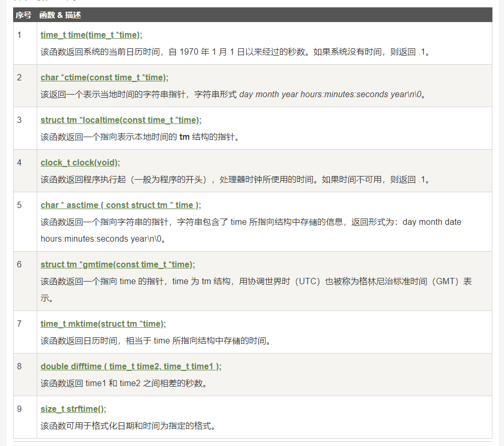Click the mktime description about calendar time
Image resolution: width=504 pixels, height=446 pixels.
(156, 341)
